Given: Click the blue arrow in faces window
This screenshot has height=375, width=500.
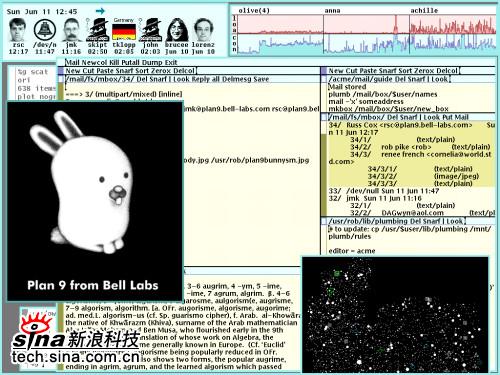Looking at the screenshot, I should click(100, 11).
